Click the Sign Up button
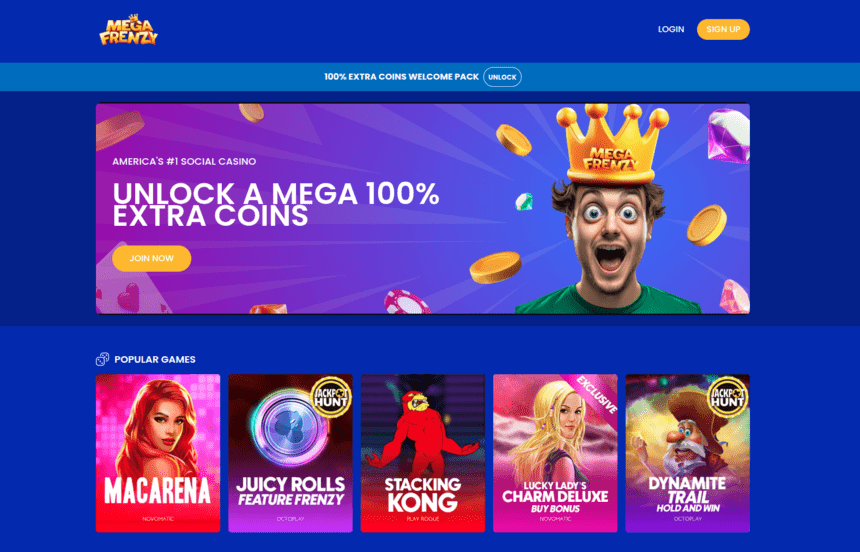The width and height of the screenshot is (860, 552). 723,29
